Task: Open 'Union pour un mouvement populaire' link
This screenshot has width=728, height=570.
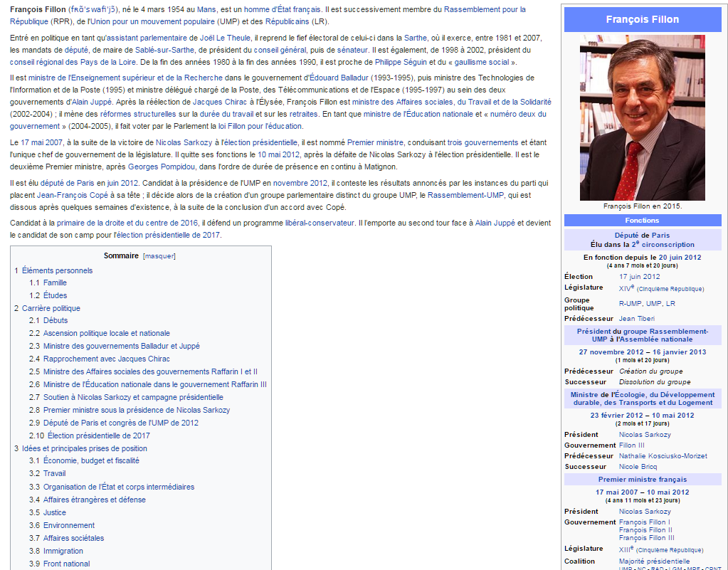Action: pyautogui.click(x=153, y=21)
